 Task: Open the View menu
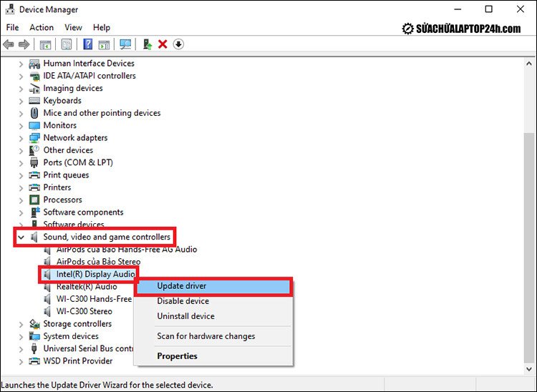coord(73,27)
